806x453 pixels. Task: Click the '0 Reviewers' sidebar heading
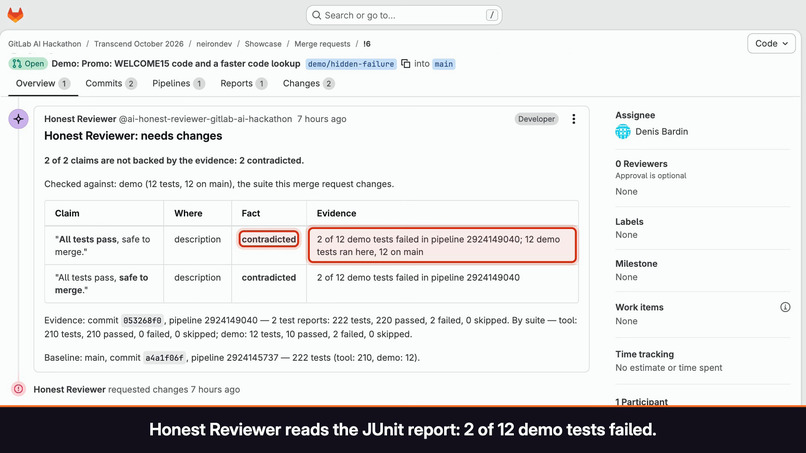(x=642, y=164)
